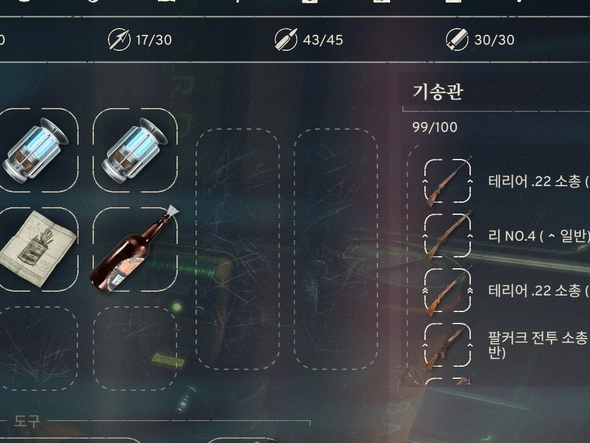
Task: Click the 99/100 capacity counter
Action: (435, 127)
